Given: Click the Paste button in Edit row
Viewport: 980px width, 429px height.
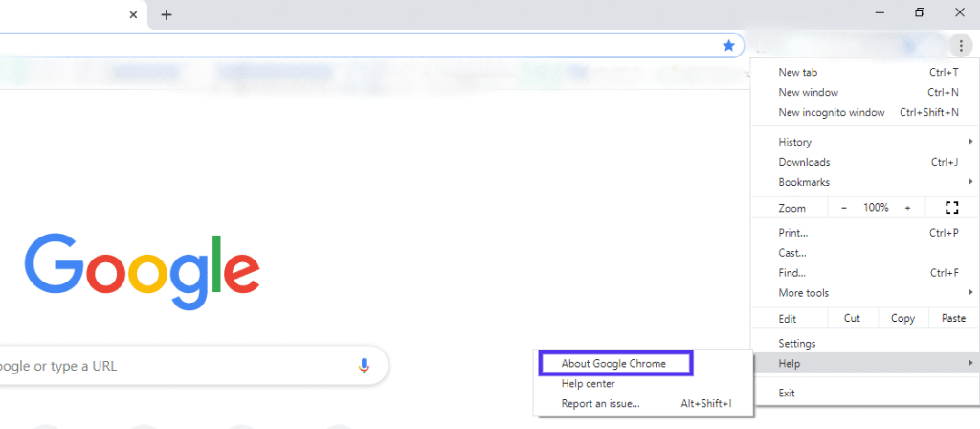Looking at the screenshot, I should point(954,318).
